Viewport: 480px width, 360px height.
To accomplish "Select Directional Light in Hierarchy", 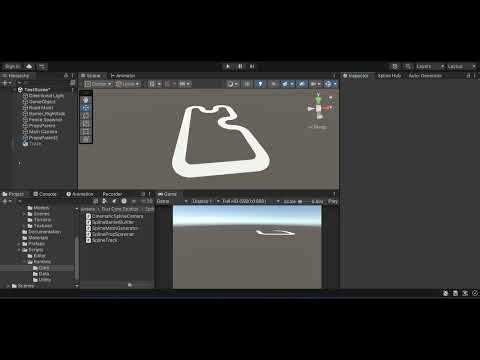I will (46, 96).
